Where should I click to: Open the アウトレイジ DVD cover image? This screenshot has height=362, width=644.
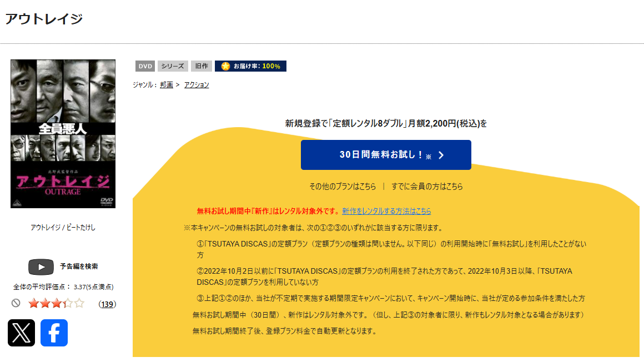coord(63,134)
